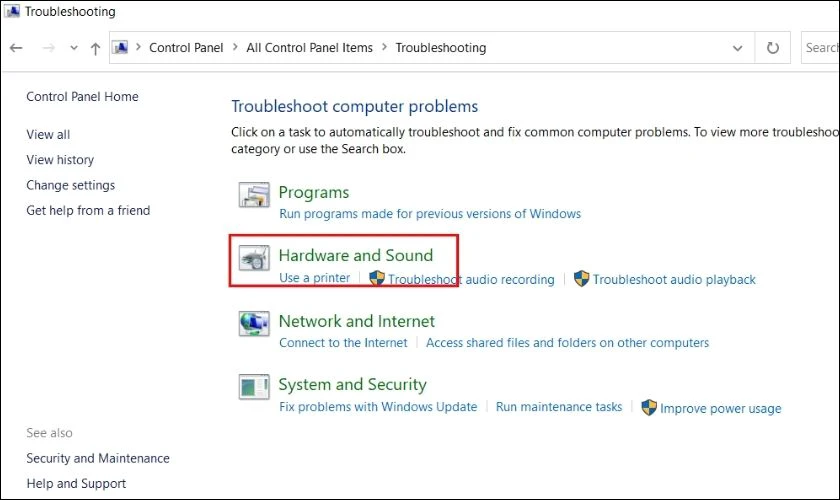
Task: Open Improve power usage troubleshooter
Action: [720, 408]
